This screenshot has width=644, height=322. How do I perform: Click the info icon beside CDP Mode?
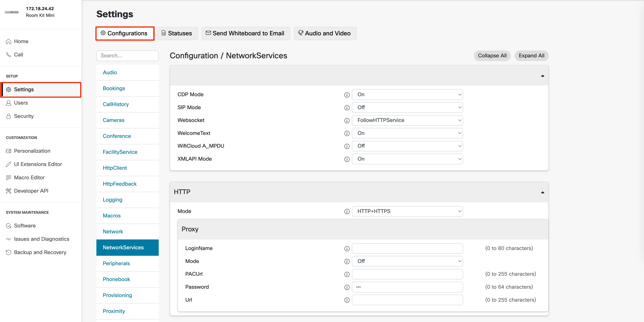coord(347,95)
